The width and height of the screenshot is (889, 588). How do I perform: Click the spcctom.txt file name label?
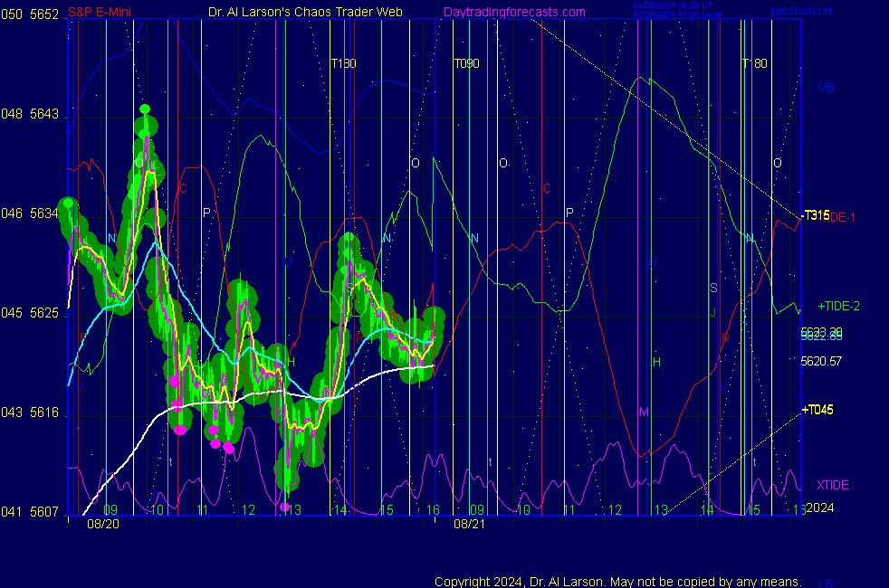pos(800,11)
